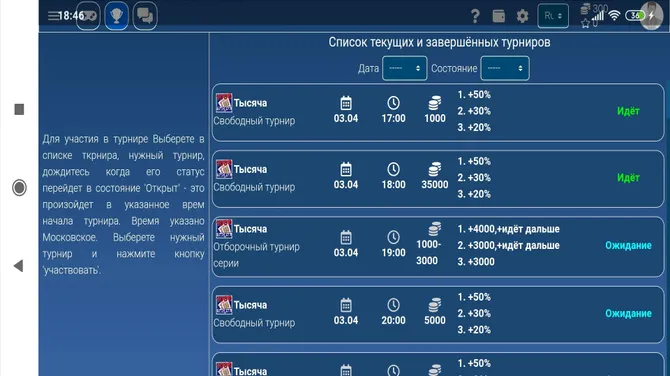Open the settings gear icon
The width and height of the screenshot is (670, 376).
[522, 16]
